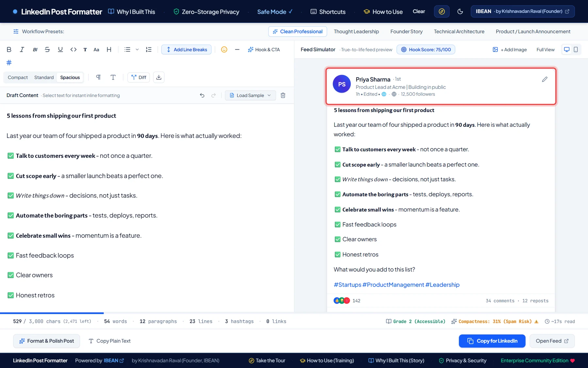The image size is (588, 368).
Task: Select Product / Launch Announcement preset
Action: tap(533, 32)
